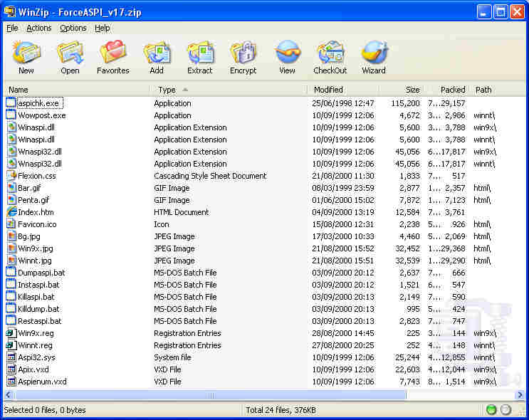
Task: Click the size value 12,584
Action: (x=407, y=212)
